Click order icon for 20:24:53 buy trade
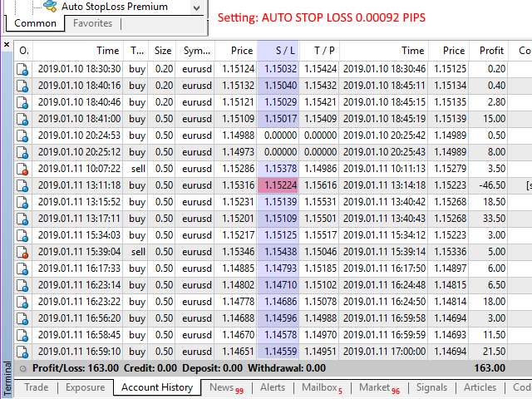The image size is (532, 399). coord(23,135)
